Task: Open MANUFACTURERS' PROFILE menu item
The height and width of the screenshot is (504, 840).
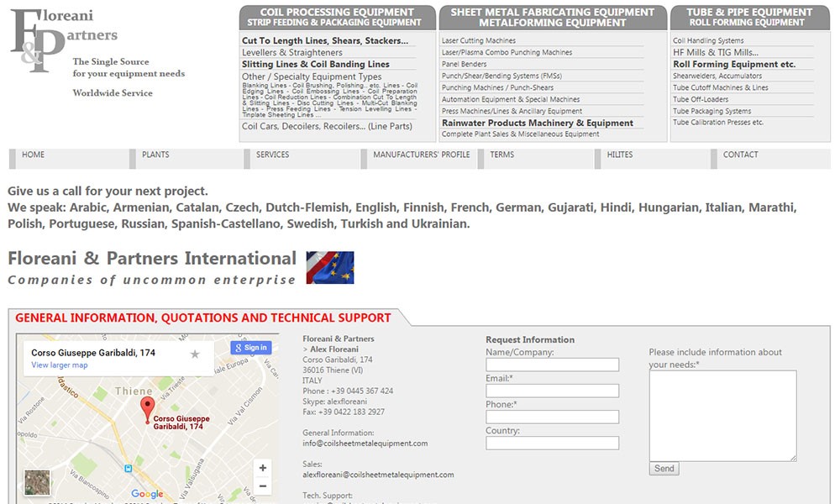Action: click(421, 155)
